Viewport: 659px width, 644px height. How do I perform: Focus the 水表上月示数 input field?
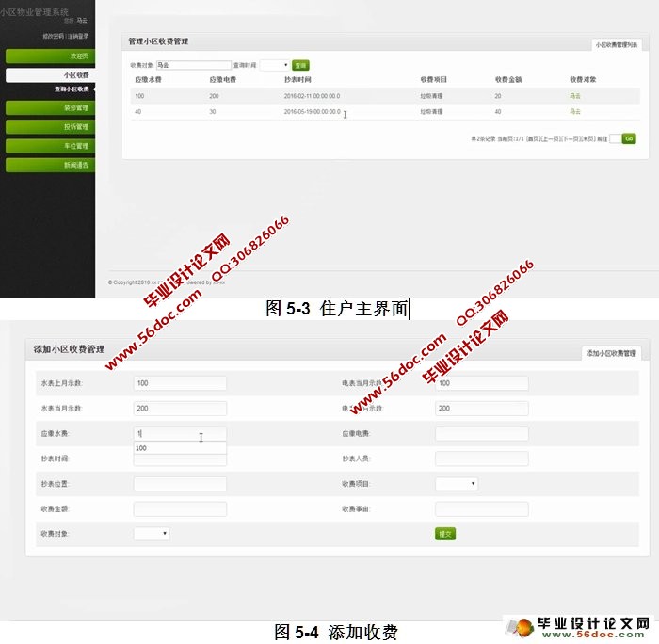click(180, 383)
